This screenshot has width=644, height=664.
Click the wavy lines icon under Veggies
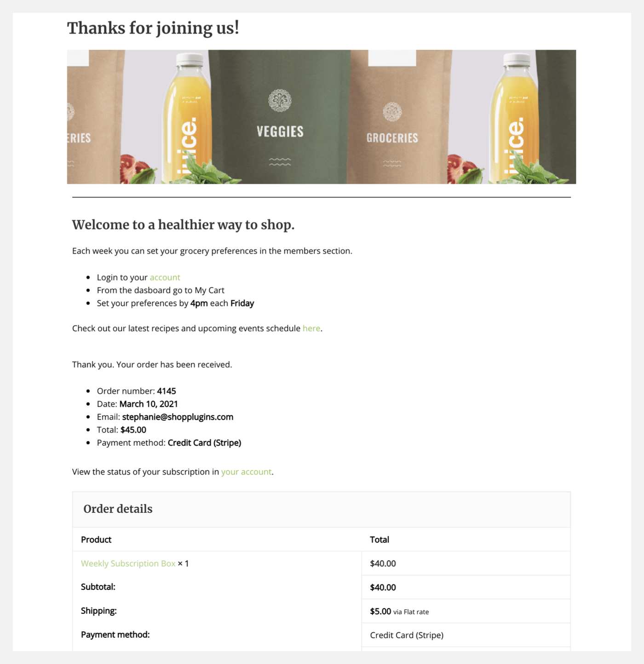tap(280, 162)
